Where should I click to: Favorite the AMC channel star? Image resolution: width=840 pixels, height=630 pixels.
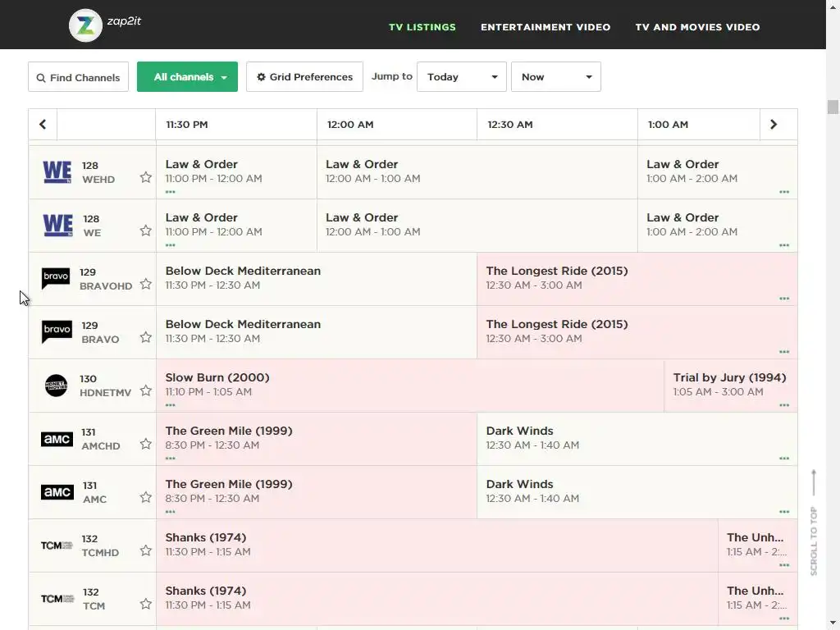[146, 496]
